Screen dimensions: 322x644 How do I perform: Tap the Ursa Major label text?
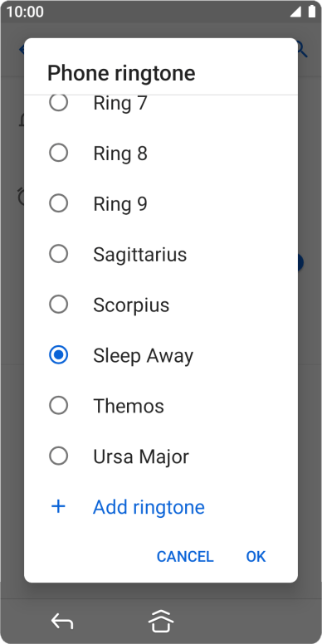(x=141, y=456)
